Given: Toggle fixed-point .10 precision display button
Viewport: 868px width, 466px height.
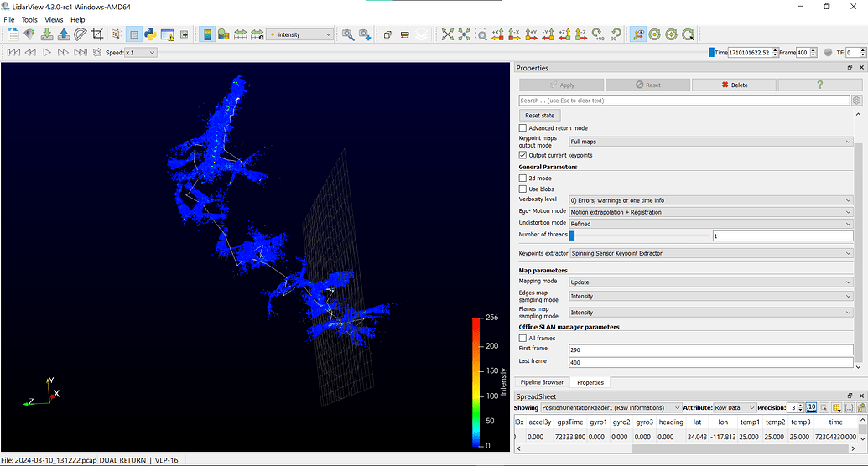Looking at the screenshot, I should click(811, 408).
